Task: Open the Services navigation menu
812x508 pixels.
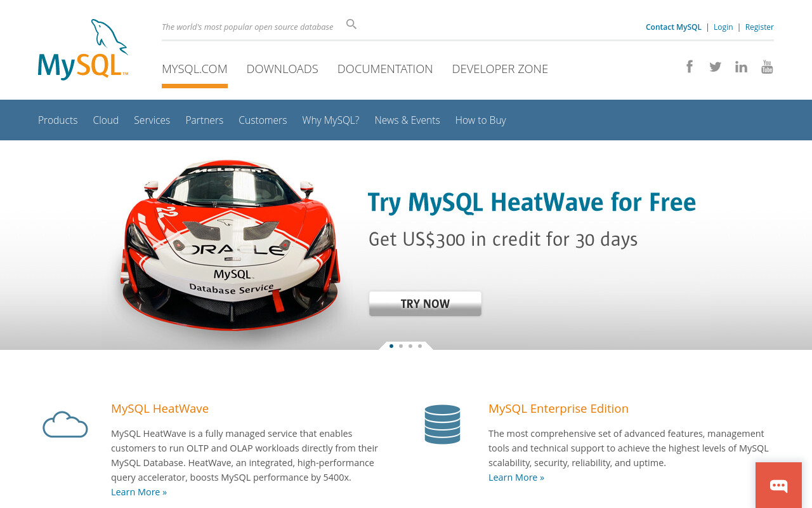Action: [152, 120]
